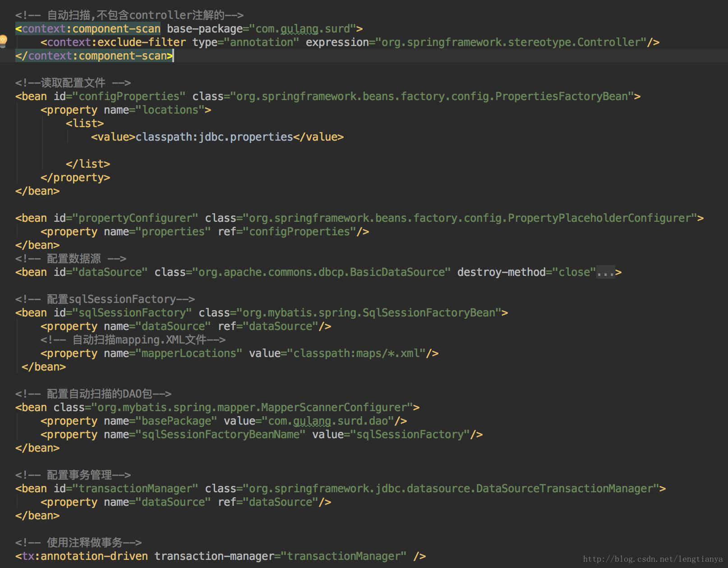
Task: Click basePackage property name
Action: (176, 421)
